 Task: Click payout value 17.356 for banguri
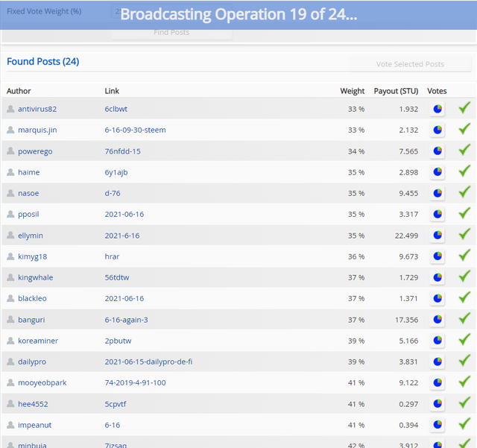[x=406, y=320]
